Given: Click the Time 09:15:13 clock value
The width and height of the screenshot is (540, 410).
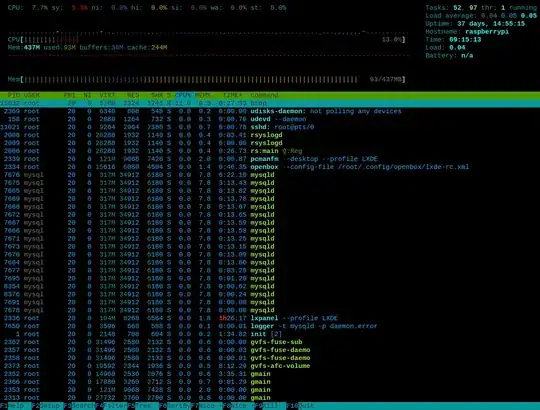Looking at the screenshot, I should click(x=465, y=40).
